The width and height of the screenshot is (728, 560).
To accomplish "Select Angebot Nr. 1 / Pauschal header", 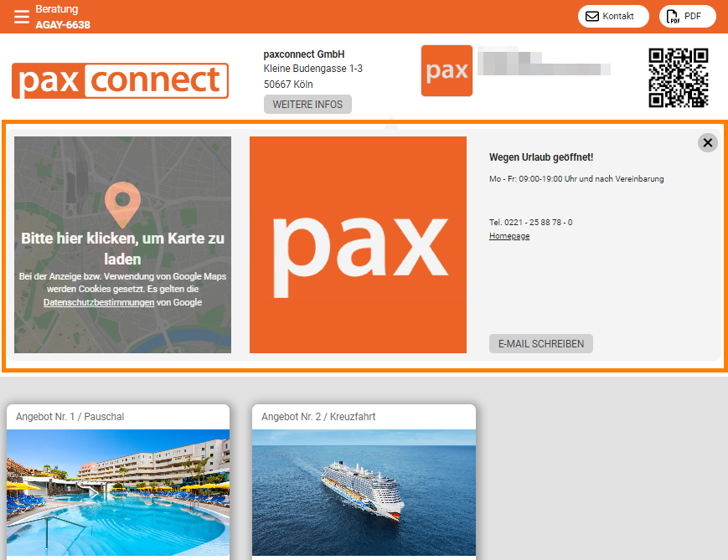I will click(x=70, y=417).
